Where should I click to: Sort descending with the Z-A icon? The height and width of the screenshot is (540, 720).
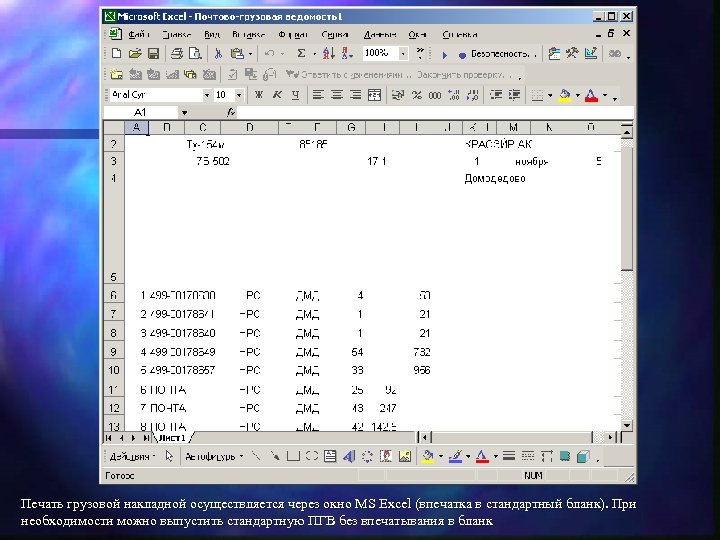click(x=347, y=54)
